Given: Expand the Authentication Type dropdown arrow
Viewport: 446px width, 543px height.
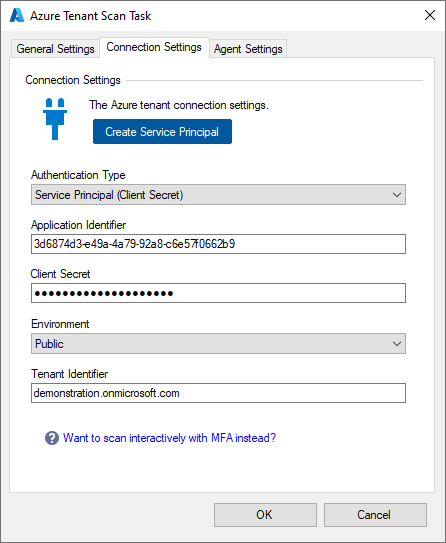Looking at the screenshot, I should click(x=397, y=195).
